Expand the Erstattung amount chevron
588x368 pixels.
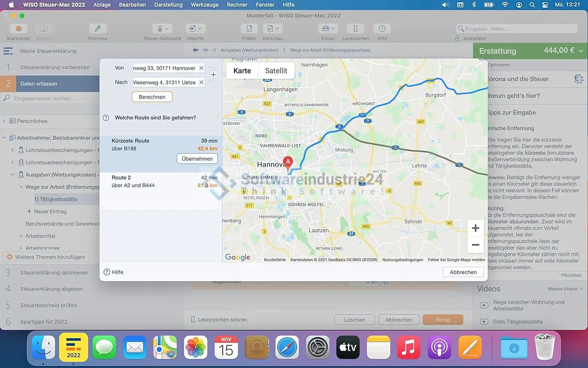(581, 51)
